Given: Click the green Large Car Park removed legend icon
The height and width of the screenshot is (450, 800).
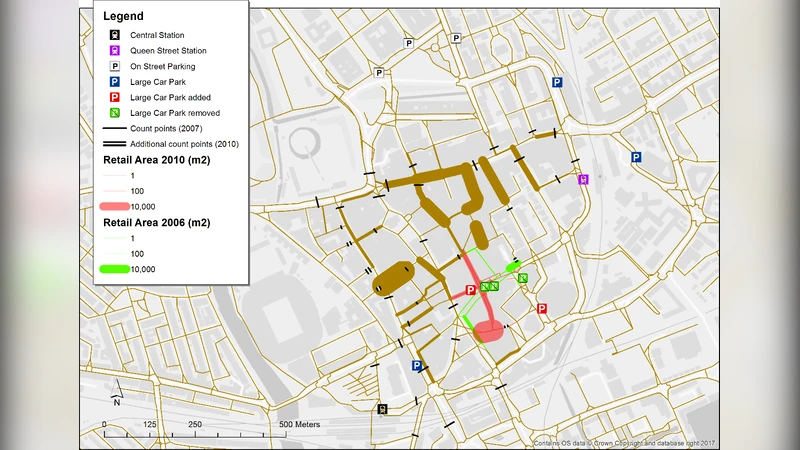Looking at the screenshot, I should pyautogui.click(x=115, y=113).
